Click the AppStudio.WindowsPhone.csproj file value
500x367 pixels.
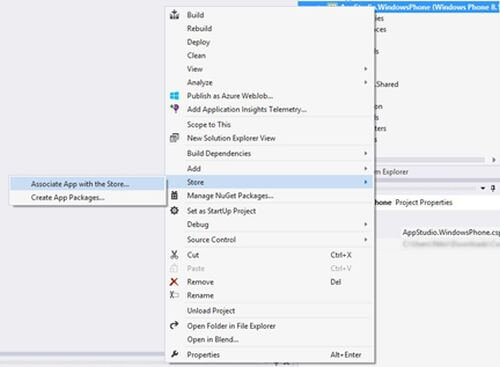[x=451, y=232]
